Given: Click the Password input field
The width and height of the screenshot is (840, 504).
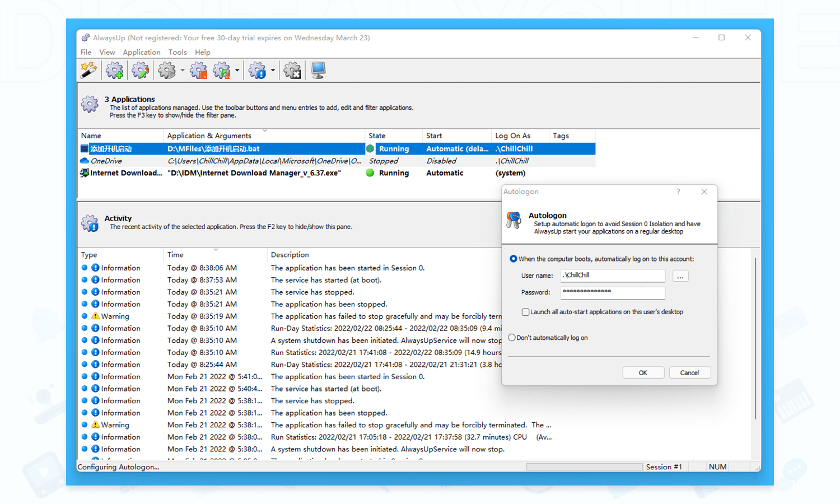Looking at the screenshot, I should (x=613, y=292).
